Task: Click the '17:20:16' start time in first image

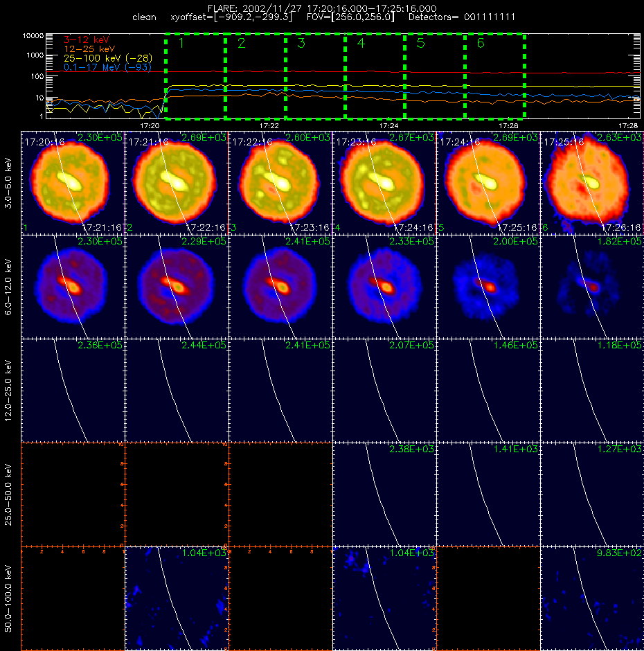Action: pos(44,142)
